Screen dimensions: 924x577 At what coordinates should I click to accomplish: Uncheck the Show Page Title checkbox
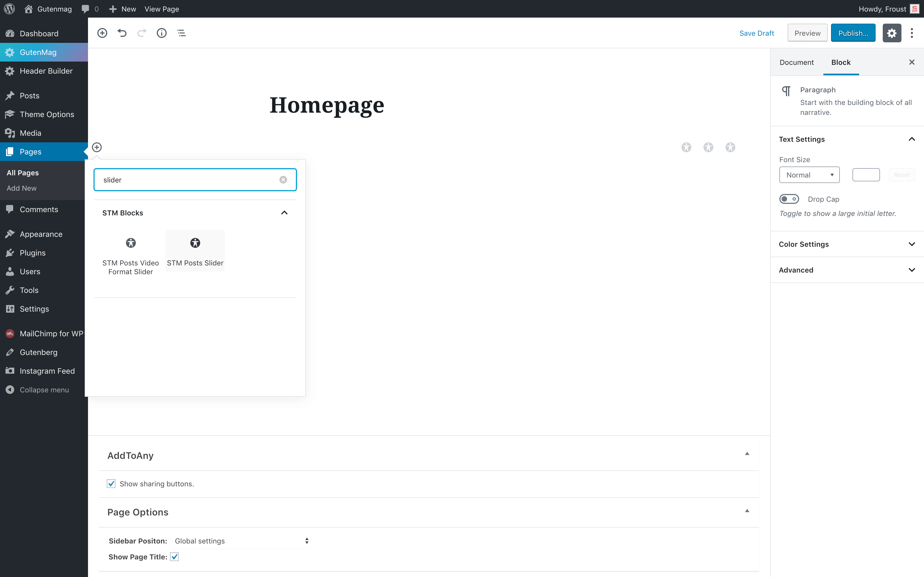point(175,557)
